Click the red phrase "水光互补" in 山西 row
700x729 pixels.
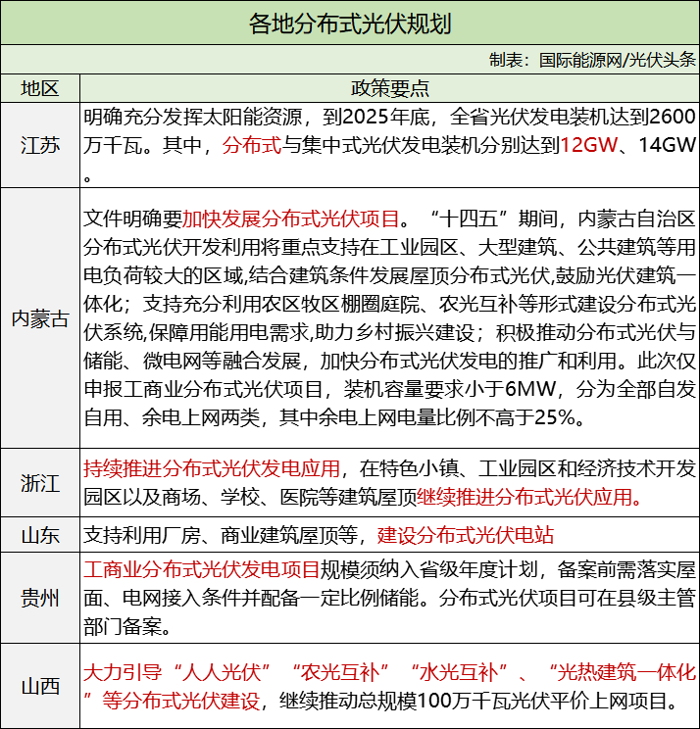pyautogui.click(x=459, y=672)
